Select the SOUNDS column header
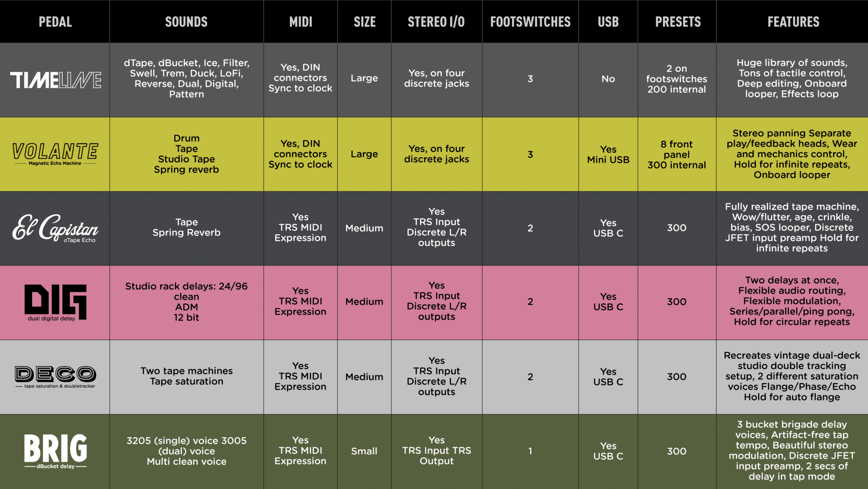The width and height of the screenshot is (868, 489). coord(186,22)
